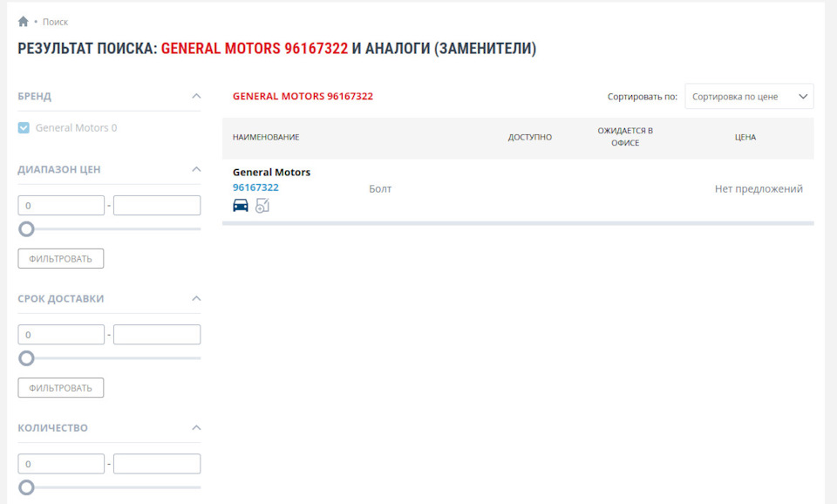The image size is (837, 504).
Task: Open vehicle applicability car icon for 96167322
Action: (x=241, y=205)
